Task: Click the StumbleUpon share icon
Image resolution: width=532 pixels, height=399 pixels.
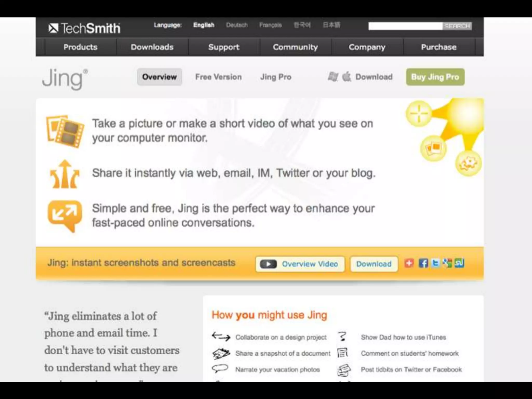Action: click(459, 263)
